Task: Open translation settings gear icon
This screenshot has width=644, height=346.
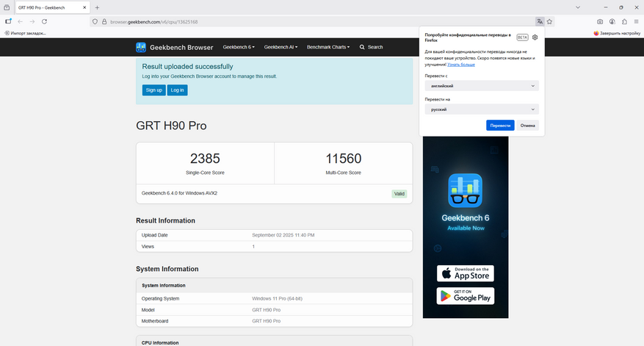Action: click(535, 37)
